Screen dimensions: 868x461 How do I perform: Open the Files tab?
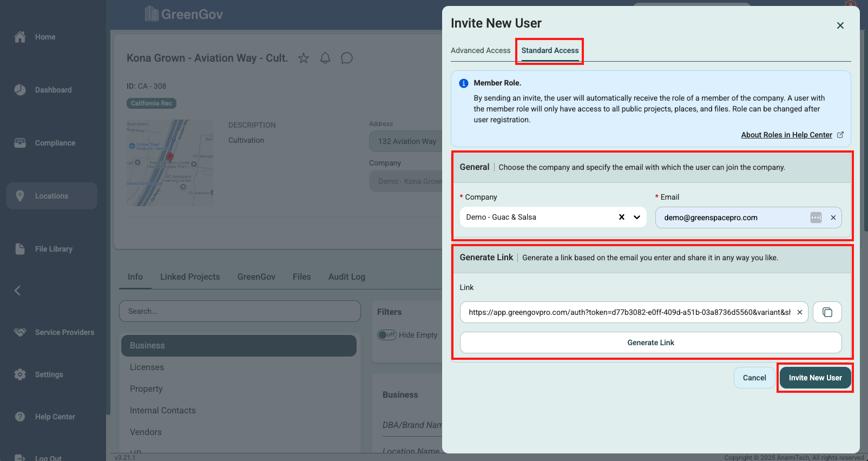pyautogui.click(x=302, y=276)
